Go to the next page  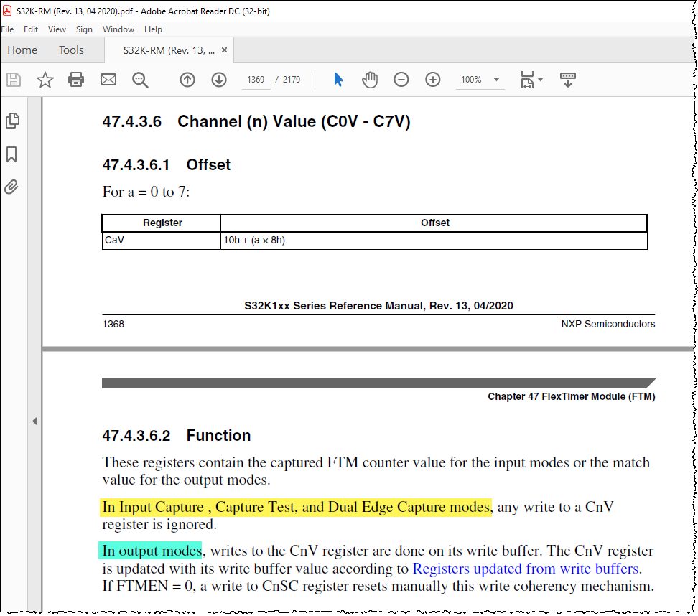click(219, 80)
